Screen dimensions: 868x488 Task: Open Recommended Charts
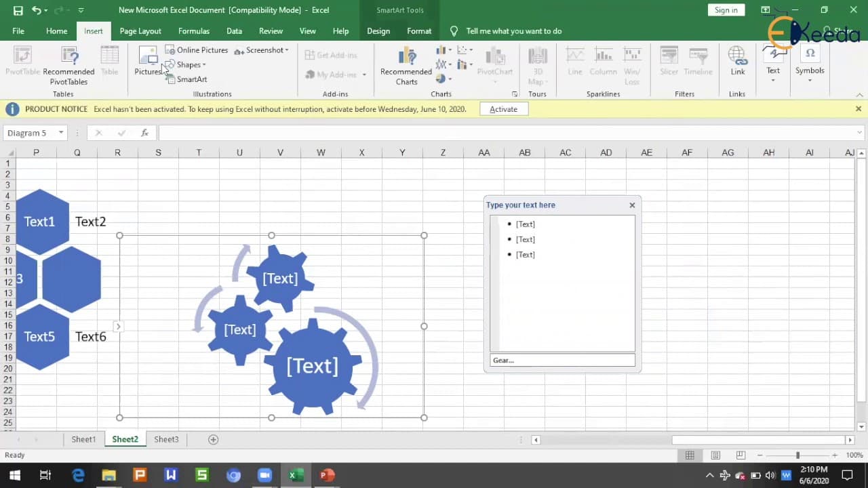pyautogui.click(x=406, y=66)
